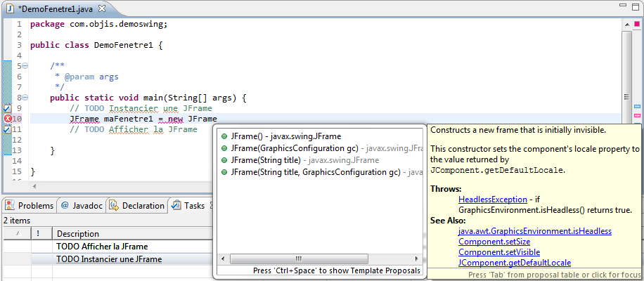This screenshot has width=644, height=281.
Task: Click the error marker on line 10
Action: point(8,119)
